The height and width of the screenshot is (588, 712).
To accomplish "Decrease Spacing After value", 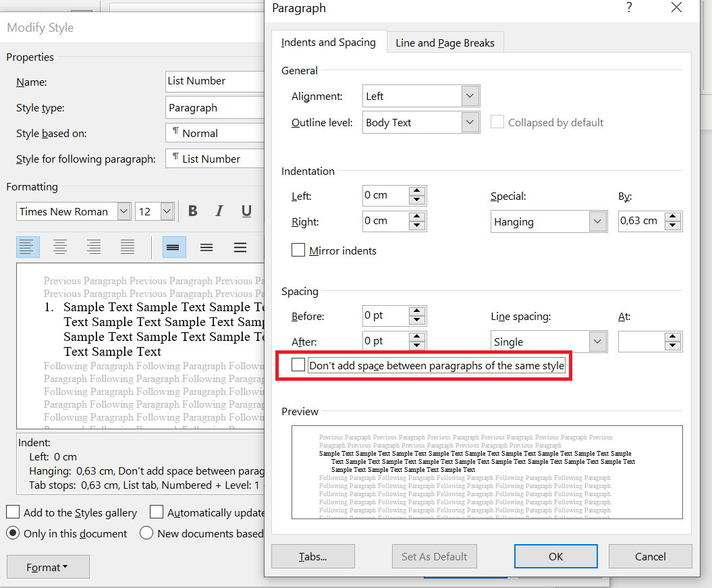I will click(x=417, y=346).
